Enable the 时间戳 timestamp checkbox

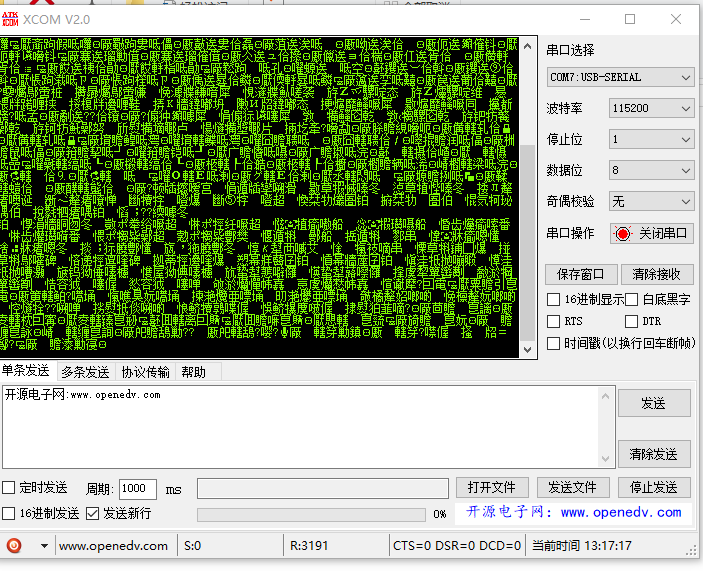click(554, 343)
